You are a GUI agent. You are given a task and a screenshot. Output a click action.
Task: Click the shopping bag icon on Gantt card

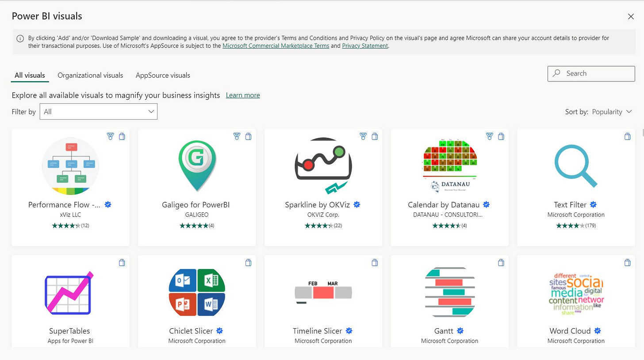(501, 263)
